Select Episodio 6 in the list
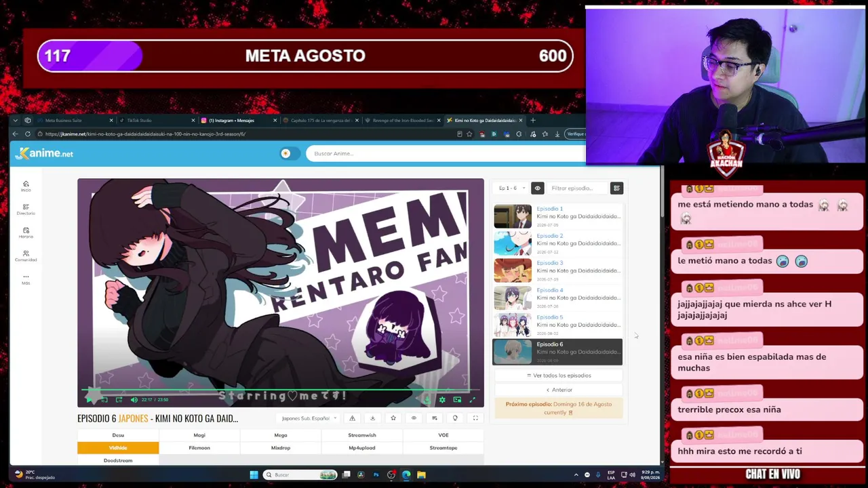Viewport: 868px width, 488px height. pos(557,352)
